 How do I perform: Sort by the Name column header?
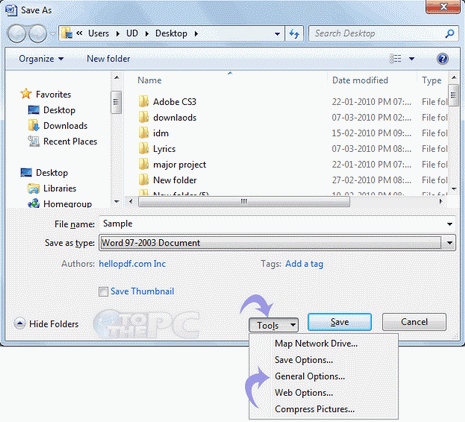149,80
